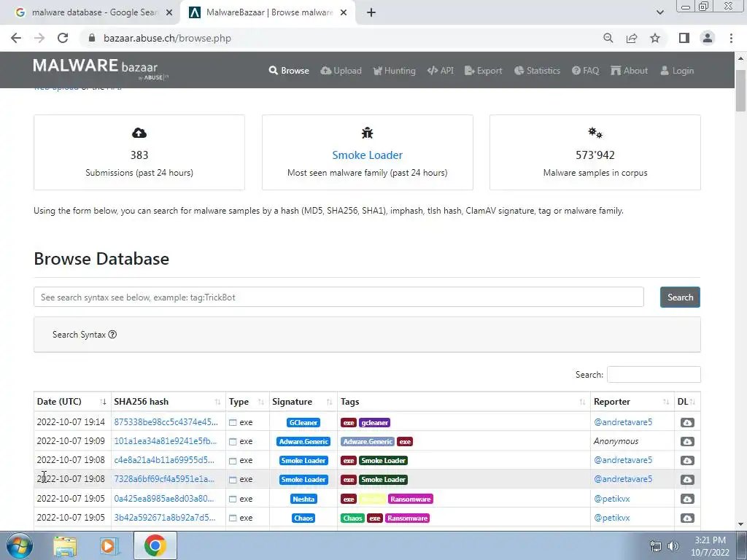Open hash 3b42a592671a8b92a7d5 sample
Image resolution: width=747 pixels, height=560 pixels.
tap(164, 518)
